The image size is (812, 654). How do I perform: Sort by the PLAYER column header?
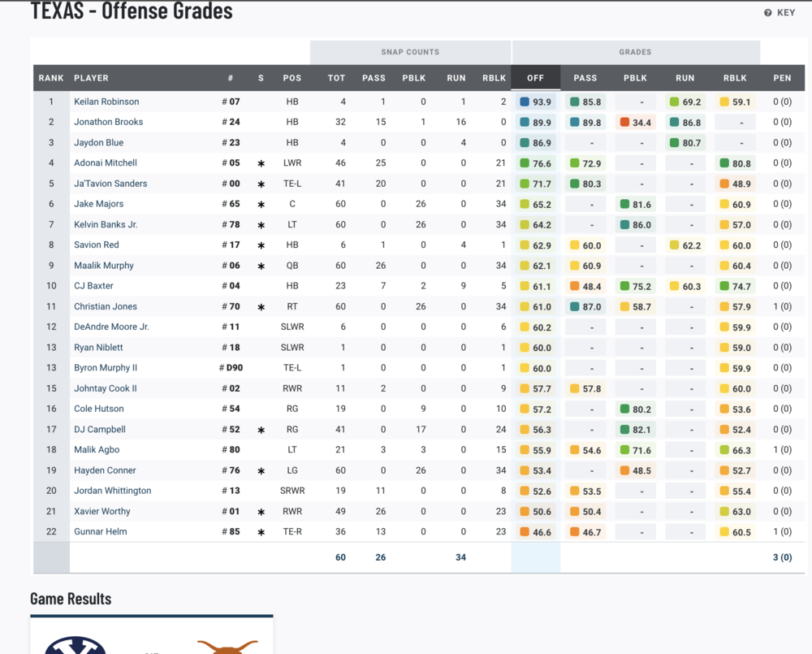click(91, 78)
